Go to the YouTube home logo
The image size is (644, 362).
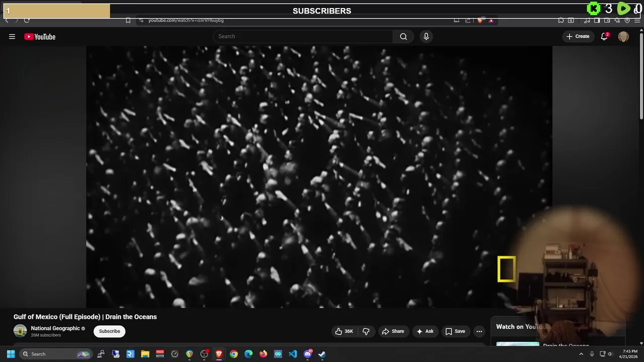point(40,37)
